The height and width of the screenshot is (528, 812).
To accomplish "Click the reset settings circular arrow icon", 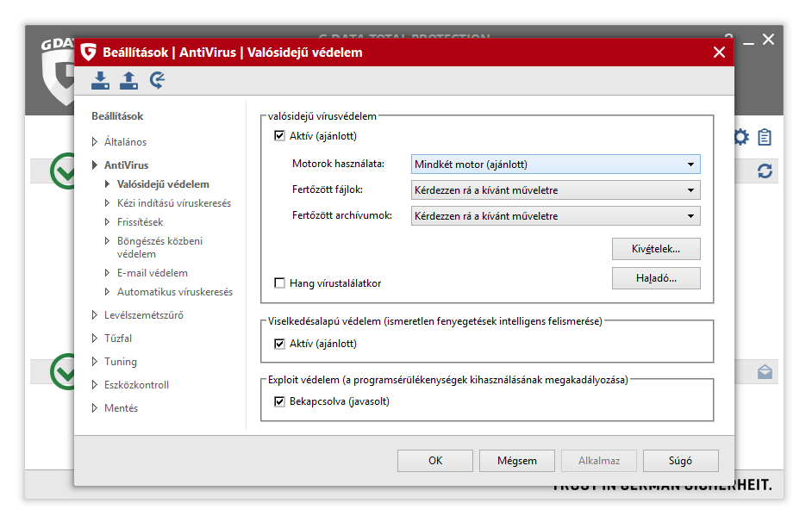I will 157,81.
